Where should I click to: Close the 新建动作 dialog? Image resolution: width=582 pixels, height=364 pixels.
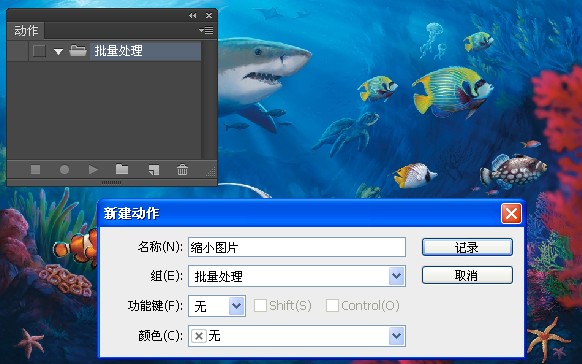(511, 213)
